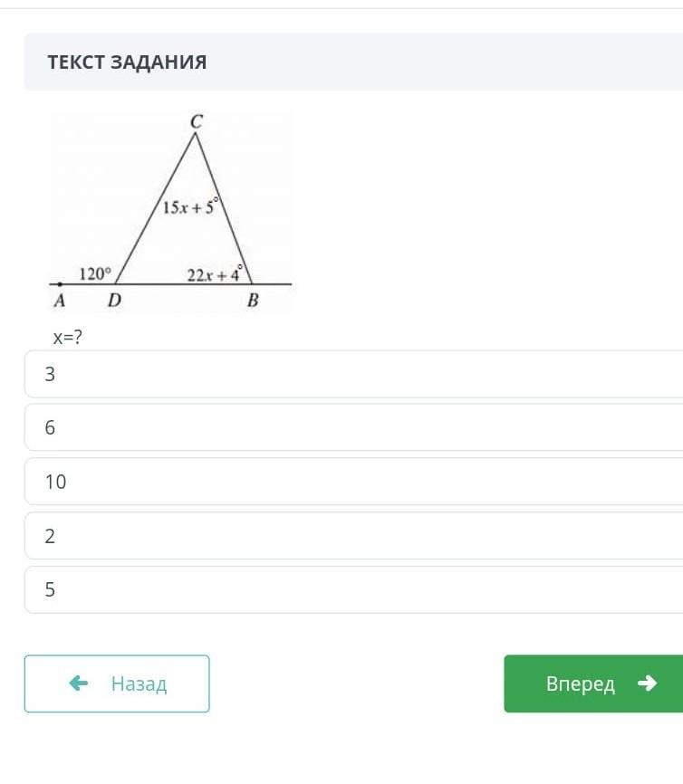This screenshot has width=683, height=784.
Task: Click the left arrow icon on Назад
Action: [79, 684]
